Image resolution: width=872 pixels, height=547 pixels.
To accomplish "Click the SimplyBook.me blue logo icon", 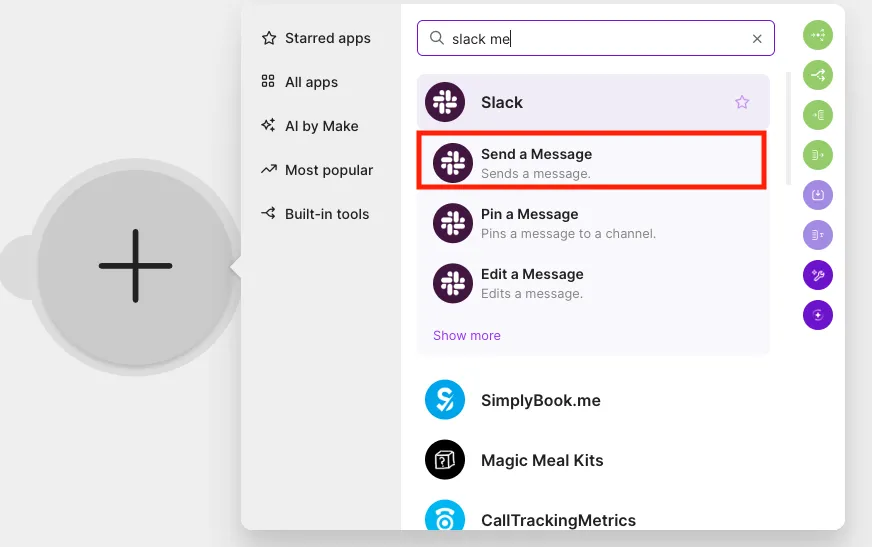I will click(445, 400).
